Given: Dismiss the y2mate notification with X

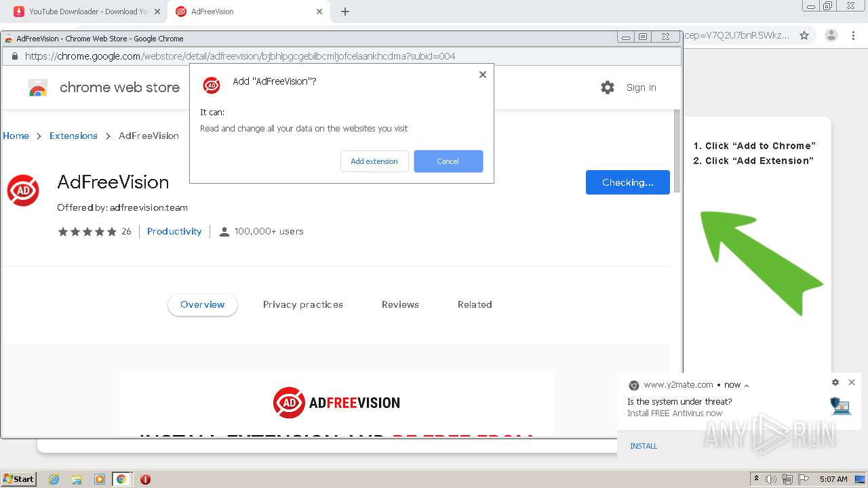Looking at the screenshot, I should pos(852,382).
